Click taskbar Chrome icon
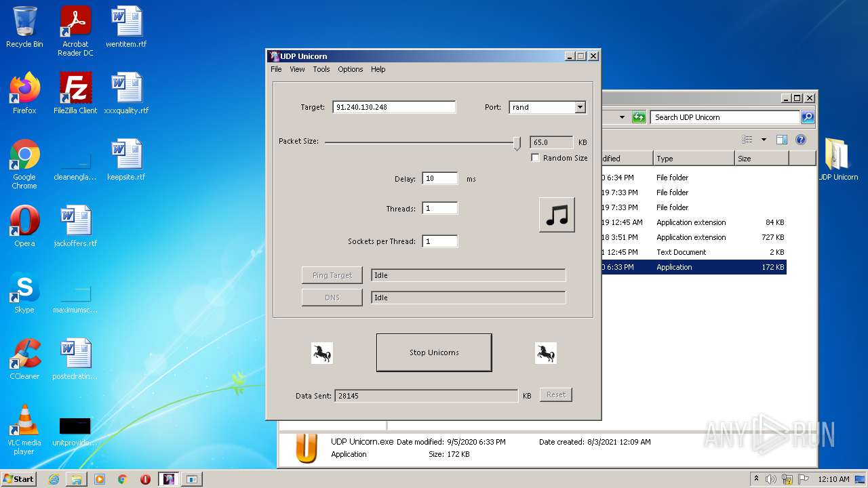This screenshot has width=868, height=488. pos(123,479)
